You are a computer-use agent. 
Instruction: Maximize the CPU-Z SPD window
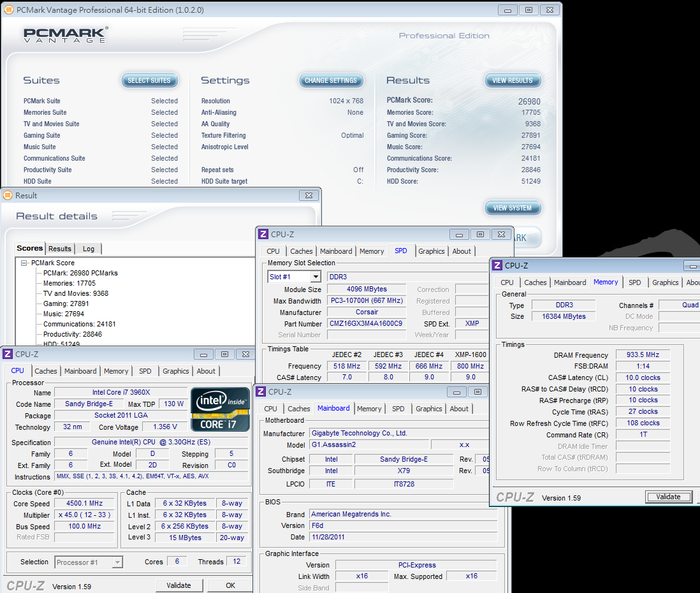480,235
